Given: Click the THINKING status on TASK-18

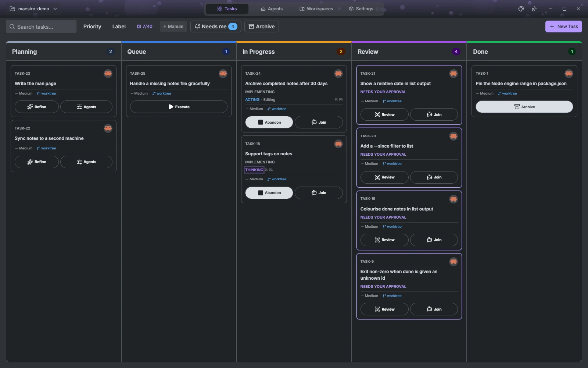Looking at the screenshot, I should click(x=254, y=170).
